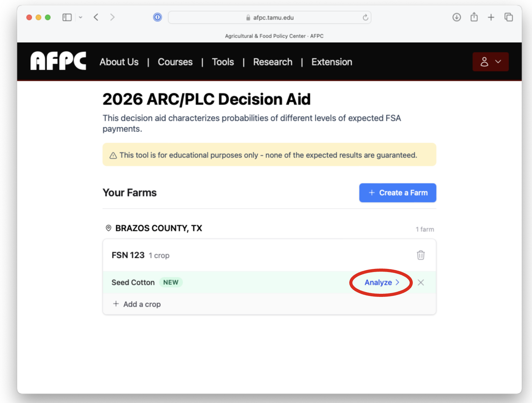Click the Safari sidebar toggle icon
532x403 pixels.
67,17
